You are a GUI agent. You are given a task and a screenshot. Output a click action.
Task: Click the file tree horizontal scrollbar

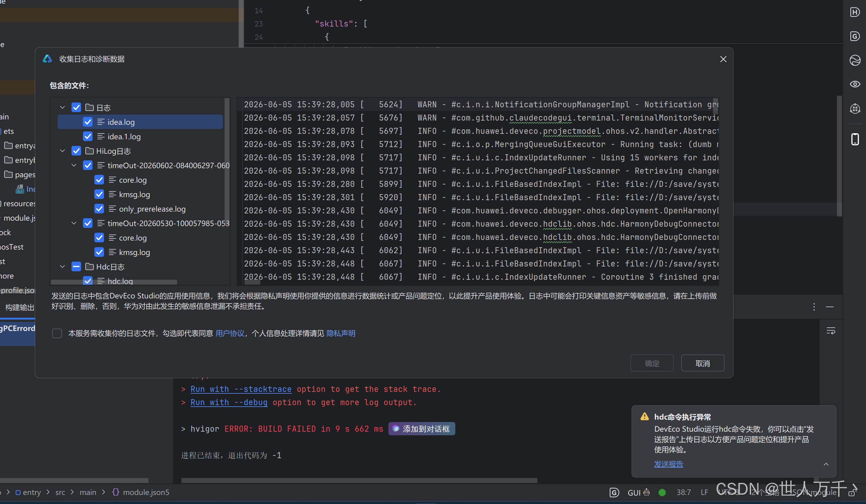coord(114,282)
